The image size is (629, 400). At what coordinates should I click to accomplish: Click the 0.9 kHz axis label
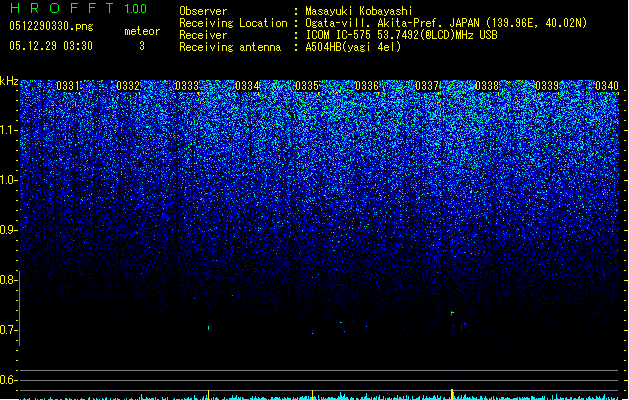[x=8, y=230]
